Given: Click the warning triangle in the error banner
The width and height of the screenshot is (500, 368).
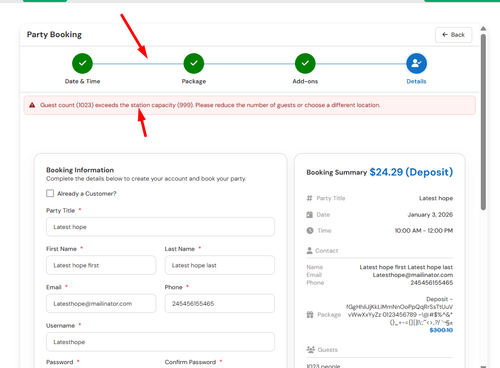Looking at the screenshot, I should coord(32,105).
